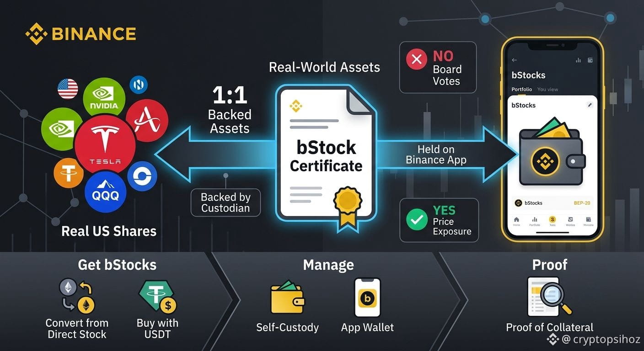Tap the yellow center button in the phone's bottom navigation

(x=552, y=220)
